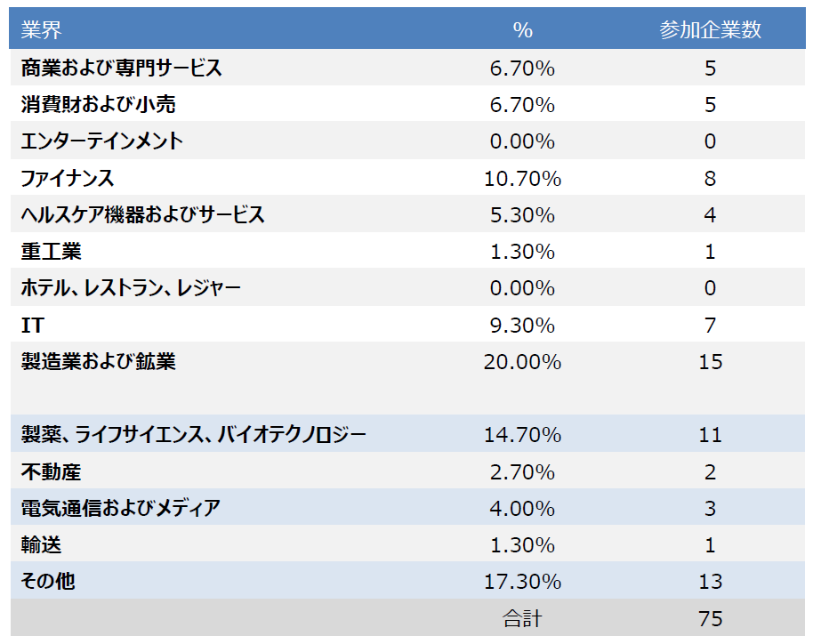Select the 17.30% value for その他
Screen dimensions: 813x644
click(x=522, y=582)
